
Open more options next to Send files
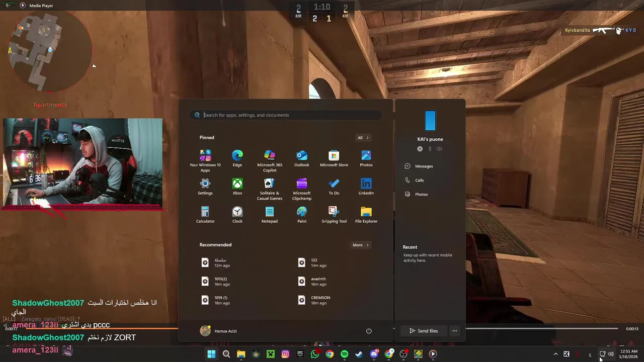click(x=455, y=331)
